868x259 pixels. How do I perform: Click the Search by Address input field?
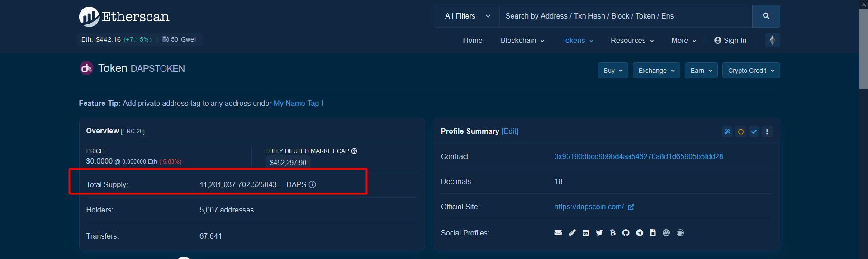click(626, 16)
